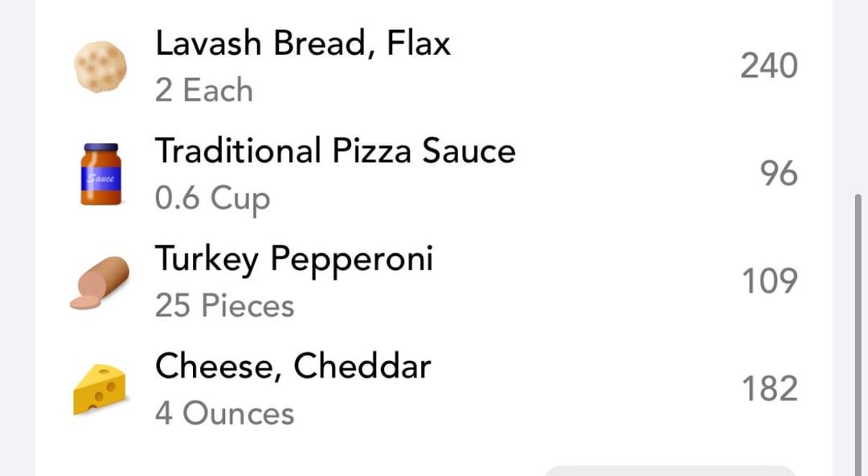Tap the turkey pepperoni sausage icon
Viewport: 868px width, 476px height.
[x=100, y=282]
